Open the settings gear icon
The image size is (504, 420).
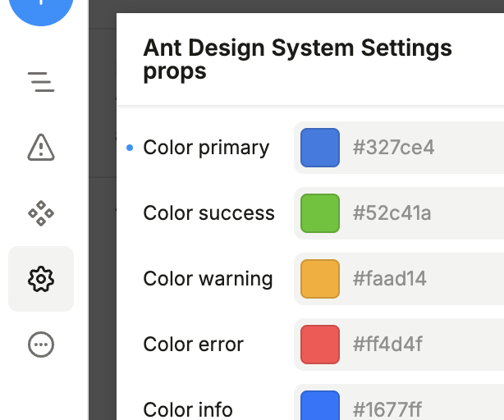tap(41, 279)
